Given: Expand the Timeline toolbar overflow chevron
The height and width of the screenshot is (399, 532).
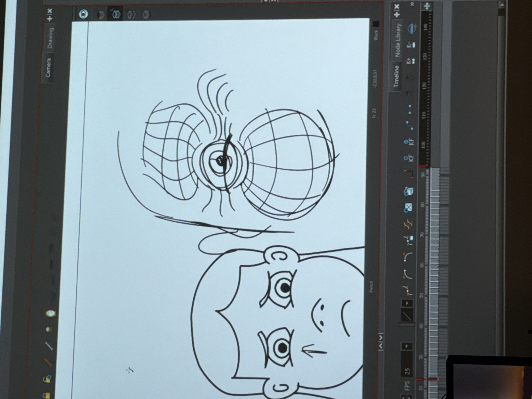Looking at the screenshot, I should click(x=413, y=4).
